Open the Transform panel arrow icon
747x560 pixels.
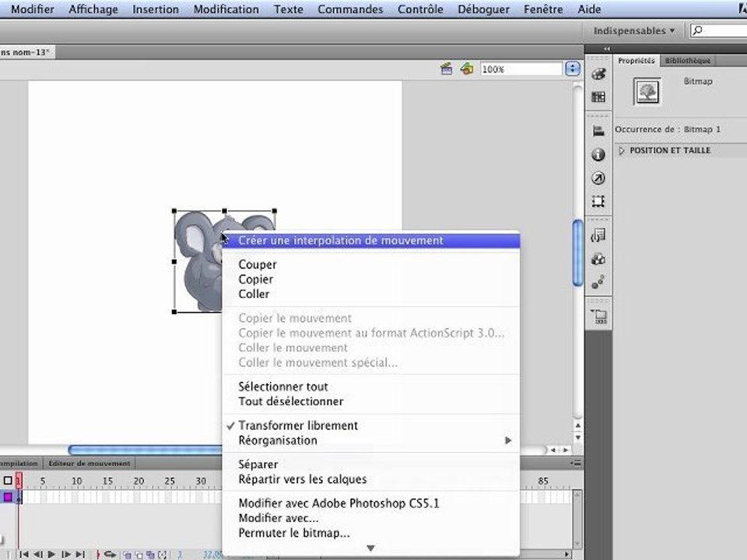tap(598, 178)
